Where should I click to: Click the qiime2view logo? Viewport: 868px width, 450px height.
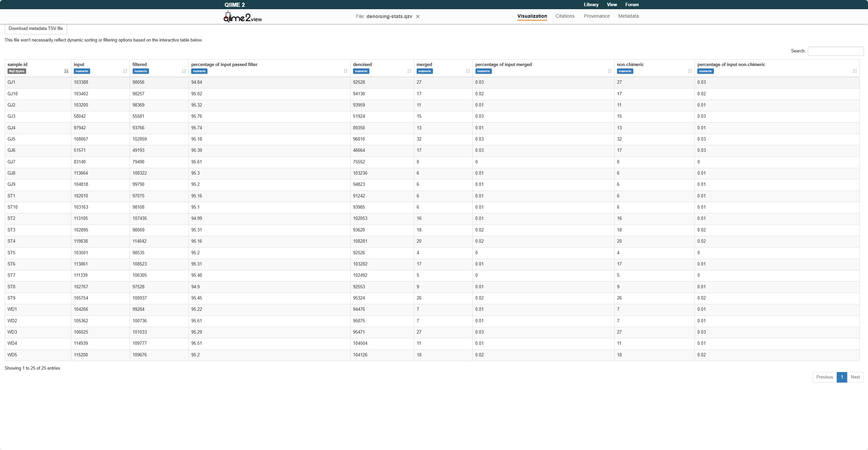(x=243, y=17)
